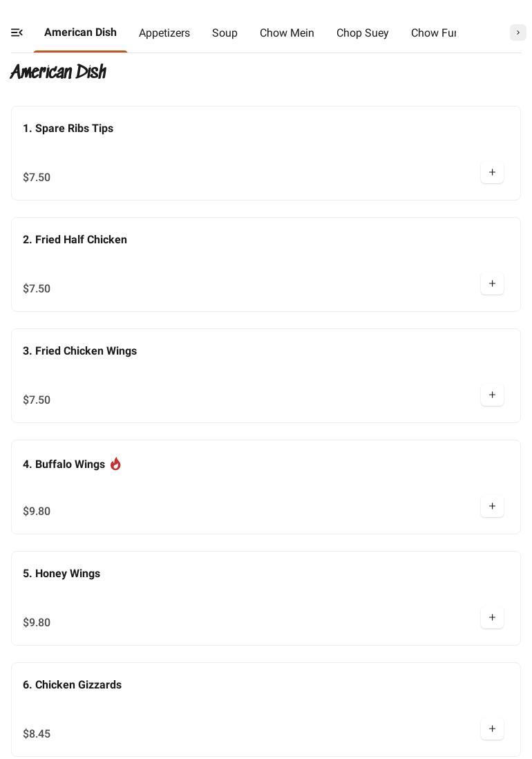The image size is (532, 759).
Task: Click the Chicken Gizzards item name
Action: (72, 685)
